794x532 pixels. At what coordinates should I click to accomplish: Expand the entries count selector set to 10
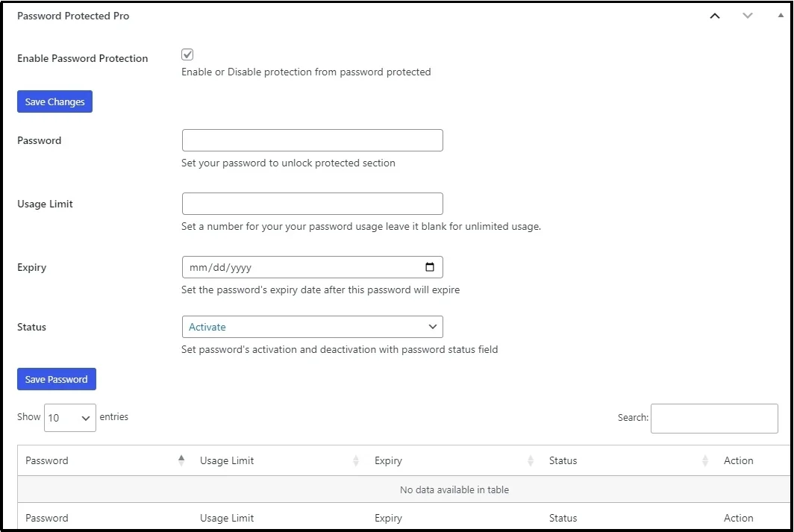tap(69, 418)
